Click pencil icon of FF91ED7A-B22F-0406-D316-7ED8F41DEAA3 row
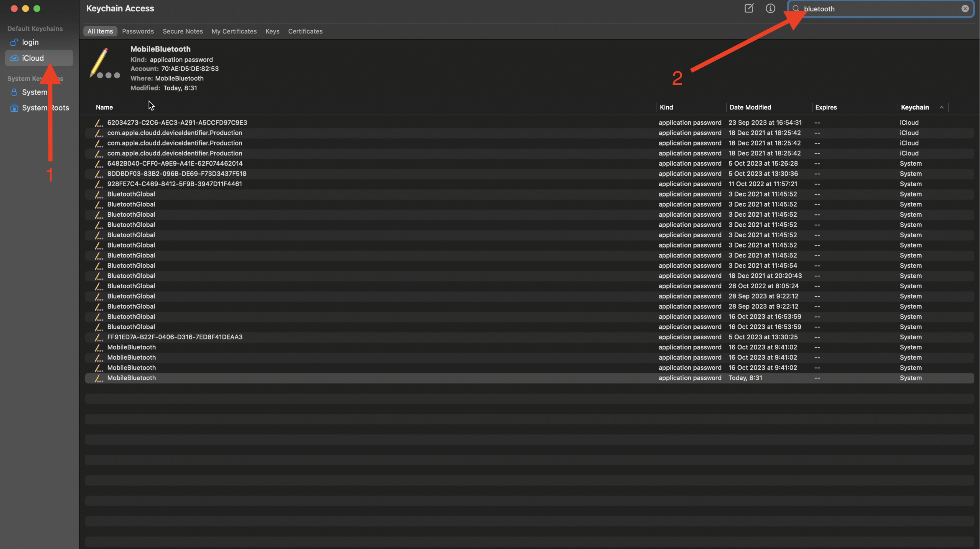The width and height of the screenshot is (980, 549). [x=99, y=337]
